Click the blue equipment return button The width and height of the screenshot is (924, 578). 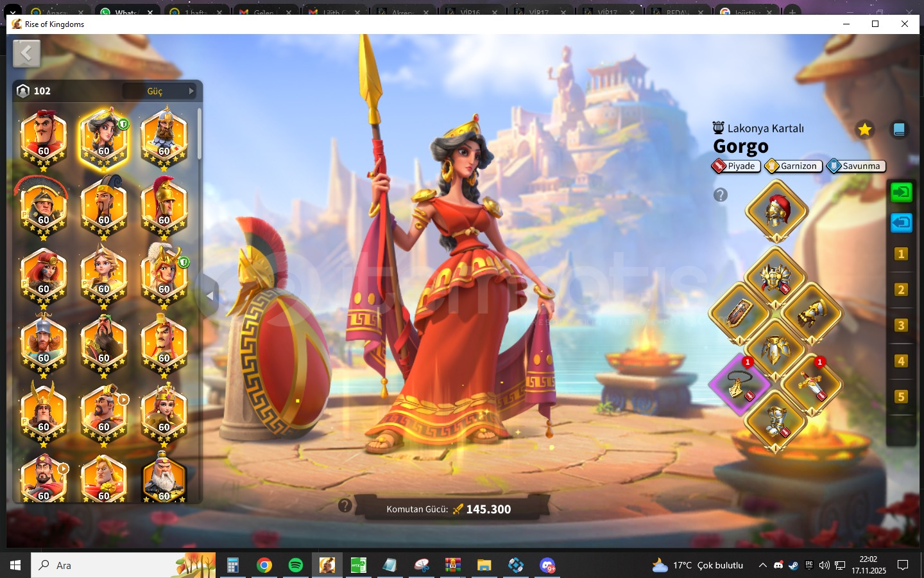click(x=901, y=223)
